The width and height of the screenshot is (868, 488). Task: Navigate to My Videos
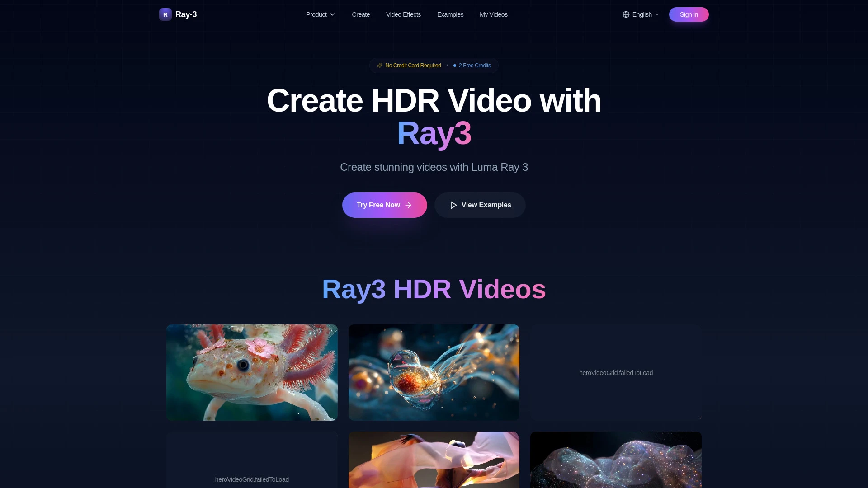pyautogui.click(x=494, y=14)
